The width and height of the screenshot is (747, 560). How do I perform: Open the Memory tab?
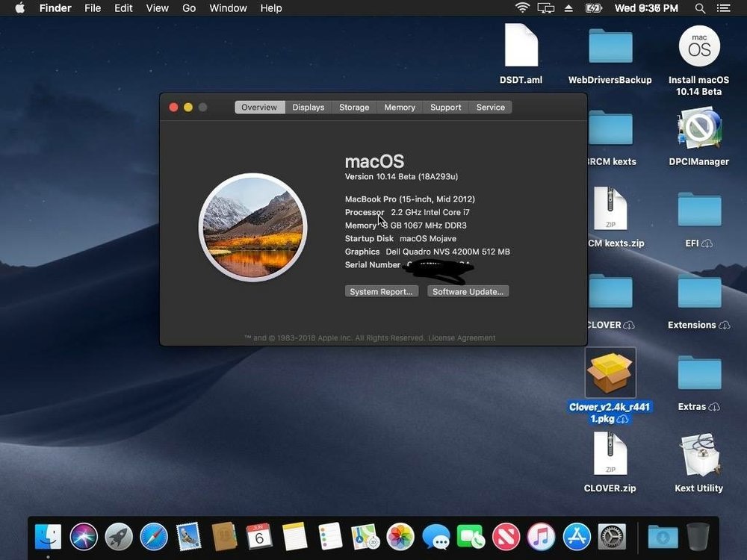pyautogui.click(x=400, y=108)
